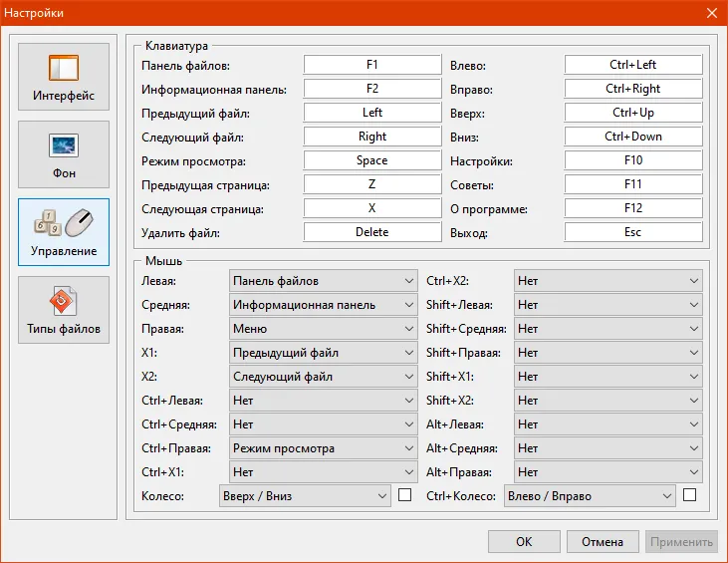This screenshot has height=563, width=728.
Task: Open the Левая mouse button dropdown
Action: 323,281
